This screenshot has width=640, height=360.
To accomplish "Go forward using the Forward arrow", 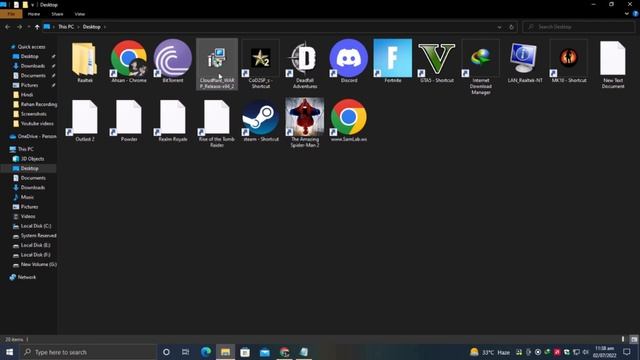I will tap(19, 27).
